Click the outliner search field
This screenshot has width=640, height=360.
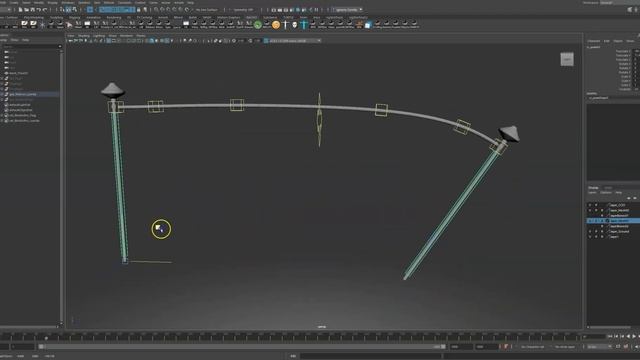tap(31, 47)
